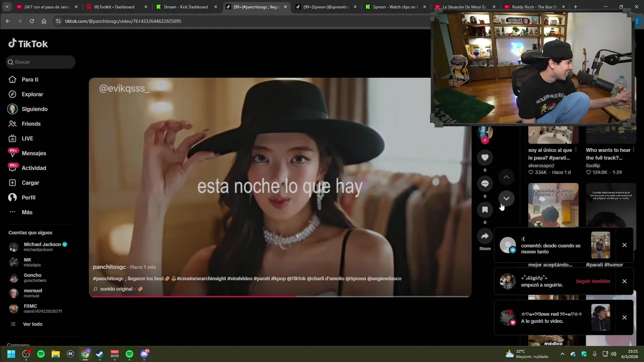
Task: Open a new browser tab
Action: coord(575,7)
